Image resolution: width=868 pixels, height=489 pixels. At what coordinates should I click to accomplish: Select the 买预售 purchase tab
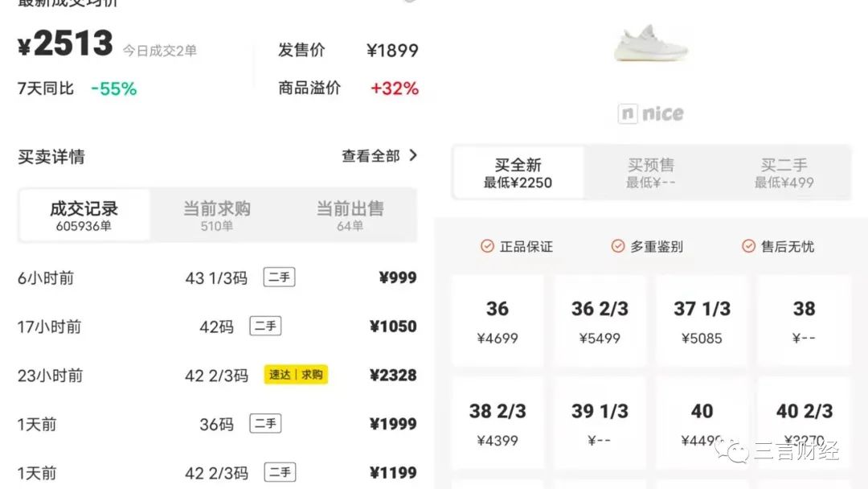(x=651, y=171)
